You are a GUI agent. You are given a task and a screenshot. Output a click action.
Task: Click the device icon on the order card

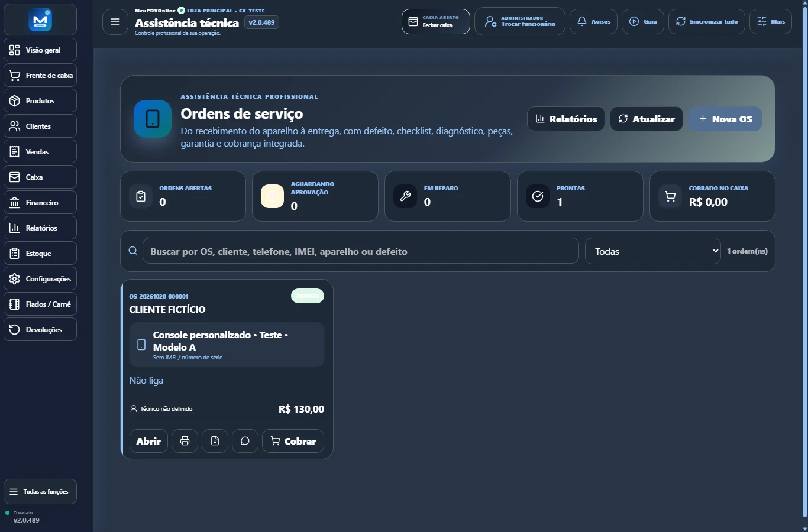point(141,345)
